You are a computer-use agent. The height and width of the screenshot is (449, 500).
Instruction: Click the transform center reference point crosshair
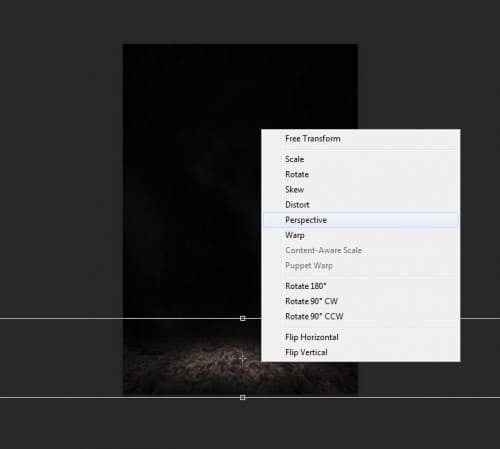click(x=243, y=358)
